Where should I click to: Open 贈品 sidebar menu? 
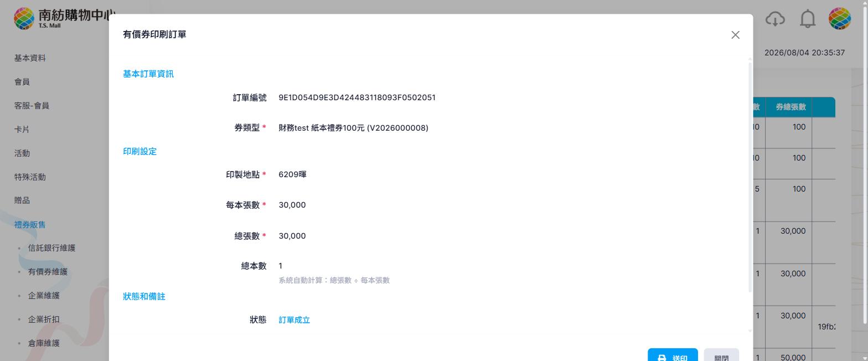22,200
